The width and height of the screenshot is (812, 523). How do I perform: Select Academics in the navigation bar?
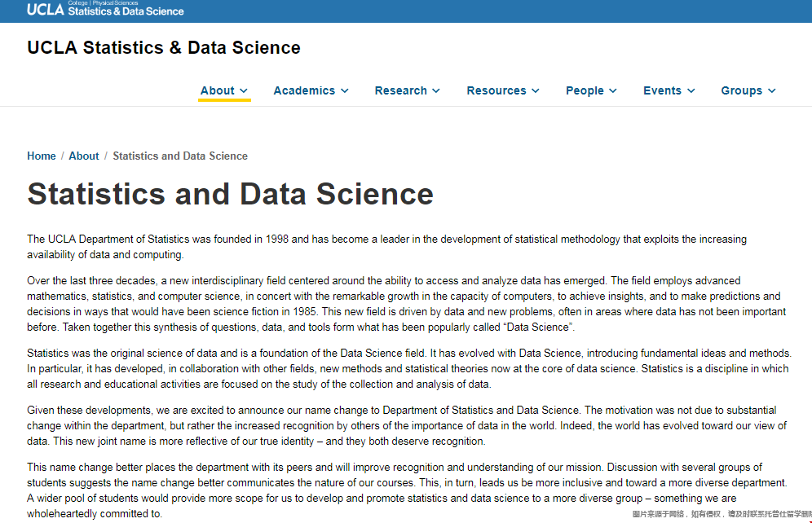[x=304, y=90]
